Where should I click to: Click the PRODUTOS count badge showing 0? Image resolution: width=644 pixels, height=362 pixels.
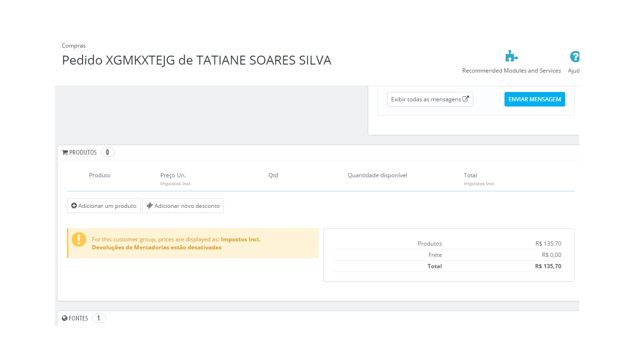coord(107,152)
